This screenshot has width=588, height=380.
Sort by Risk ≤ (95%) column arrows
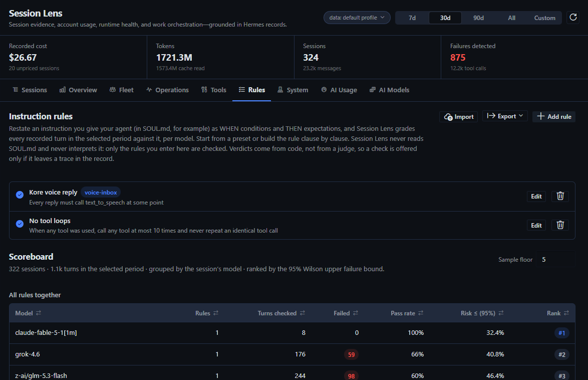coord(501,313)
